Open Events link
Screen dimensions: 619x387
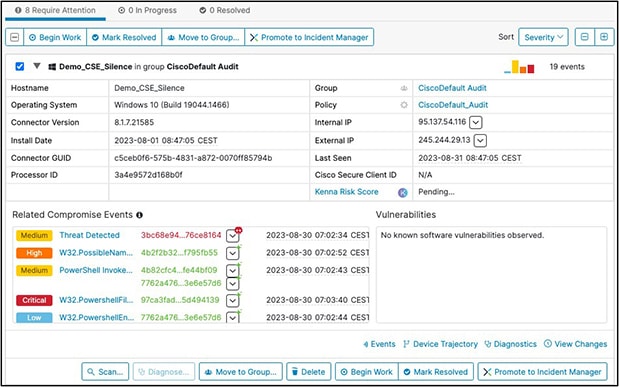379,344
